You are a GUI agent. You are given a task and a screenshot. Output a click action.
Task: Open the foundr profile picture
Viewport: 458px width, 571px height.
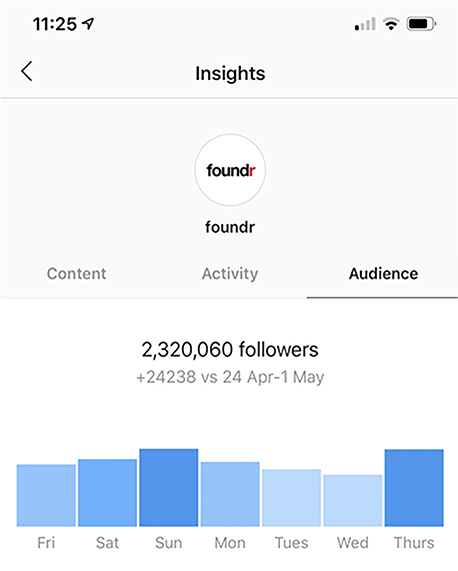tap(230, 170)
